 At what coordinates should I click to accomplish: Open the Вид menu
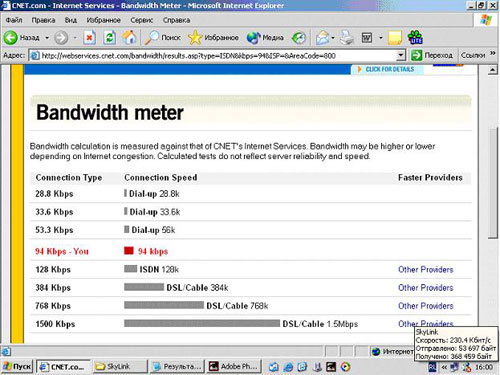71,20
